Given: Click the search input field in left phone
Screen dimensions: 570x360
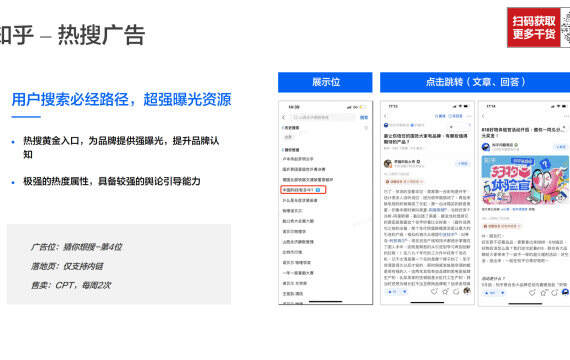Looking at the screenshot, I should tap(323, 117).
